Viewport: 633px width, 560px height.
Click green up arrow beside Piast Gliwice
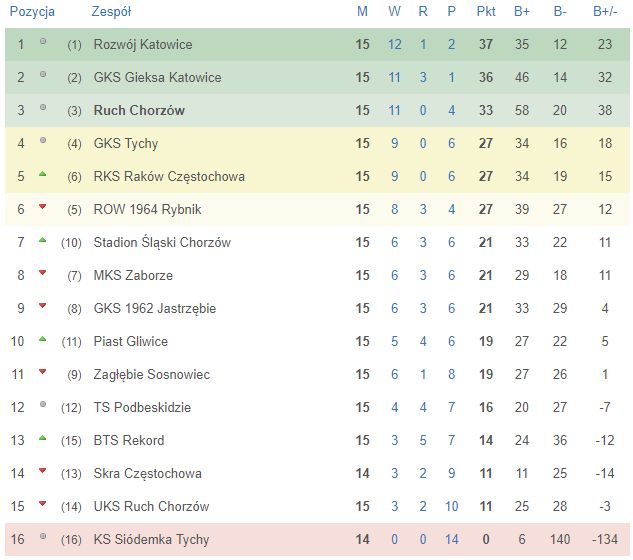(42, 339)
